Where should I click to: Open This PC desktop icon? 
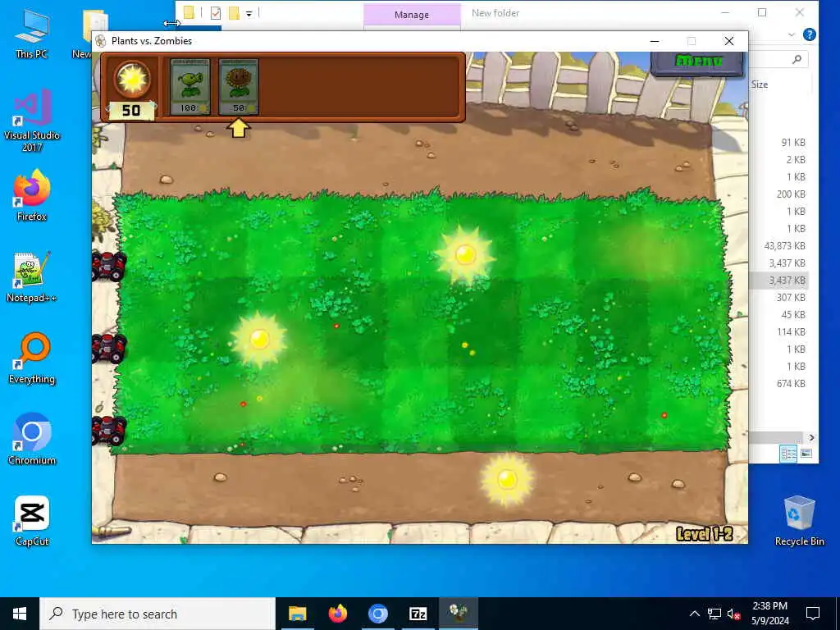point(32,34)
